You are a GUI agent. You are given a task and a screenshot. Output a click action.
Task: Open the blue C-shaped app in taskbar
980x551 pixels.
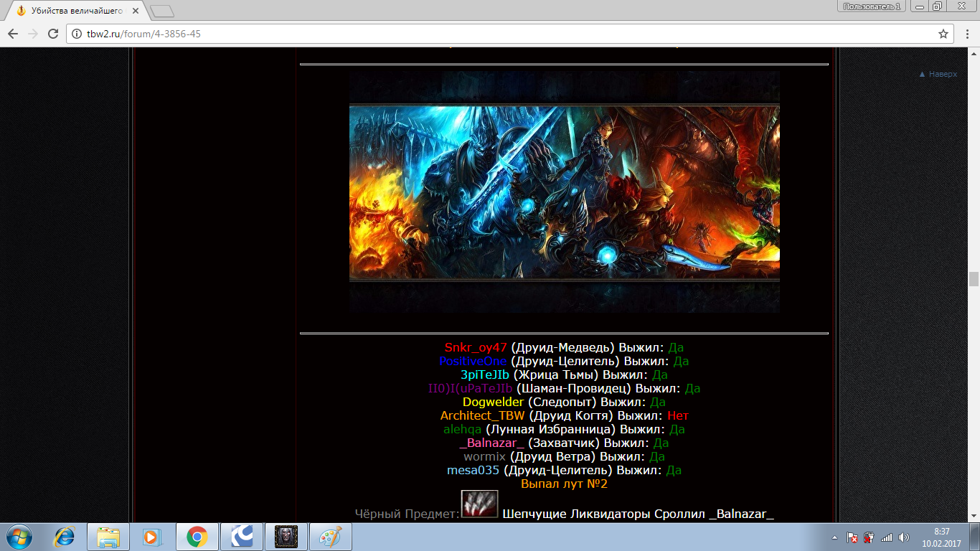(x=242, y=537)
